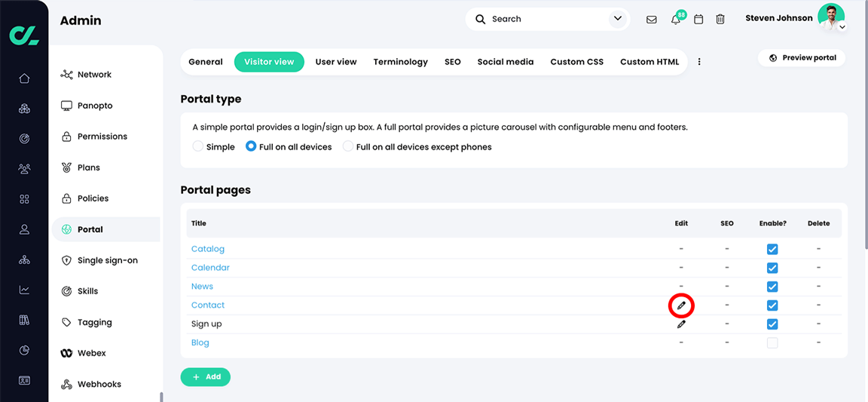Click the Preview portal button
The image size is (868, 402).
802,57
